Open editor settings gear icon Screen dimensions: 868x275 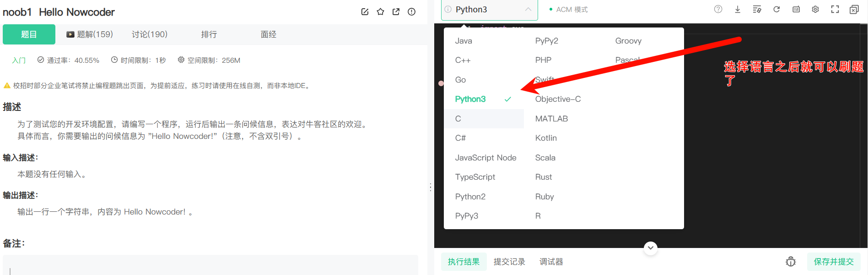tap(815, 9)
